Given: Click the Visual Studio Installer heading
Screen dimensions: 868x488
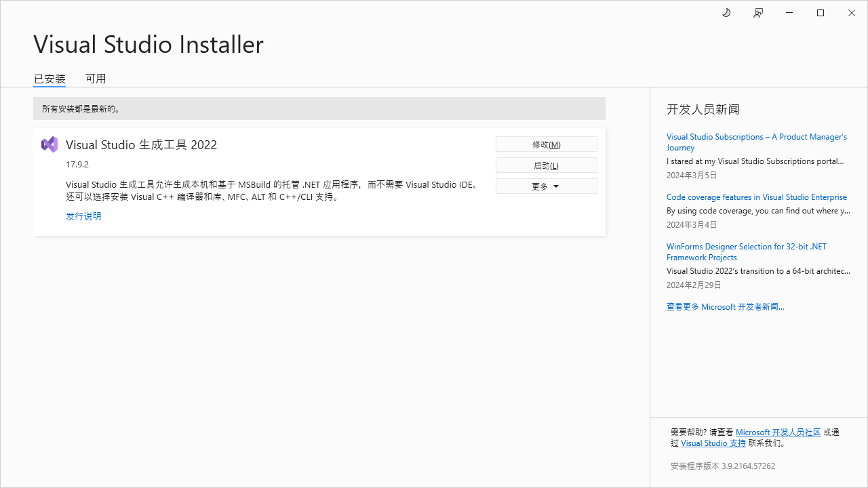Looking at the screenshot, I should coord(149,44).
